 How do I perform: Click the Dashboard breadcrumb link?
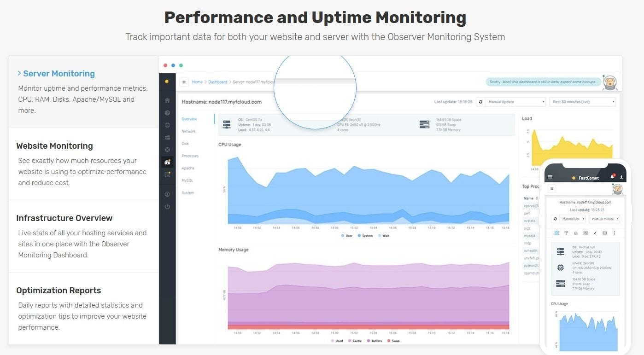217,82
